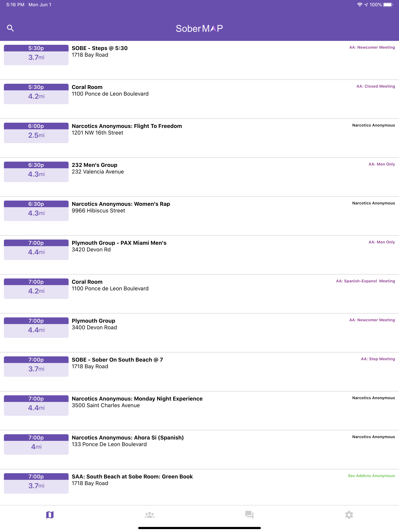This screenshot has width=399, height=532.
Task: Select the map view icon in bottom bar
Action: click(x=50, y=515)
